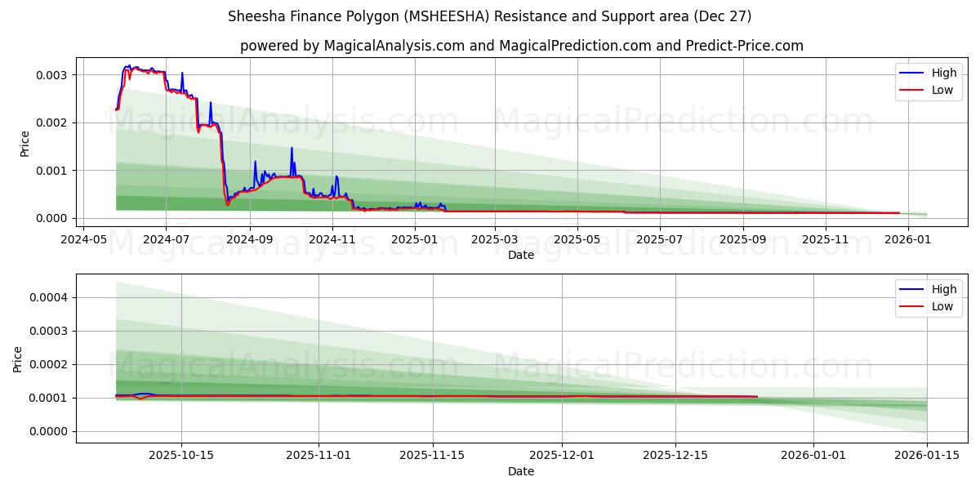The width and height of the screenshot is (980, 490).
Task: Click the red Low line on bottom chart
Action: point(490,398)
